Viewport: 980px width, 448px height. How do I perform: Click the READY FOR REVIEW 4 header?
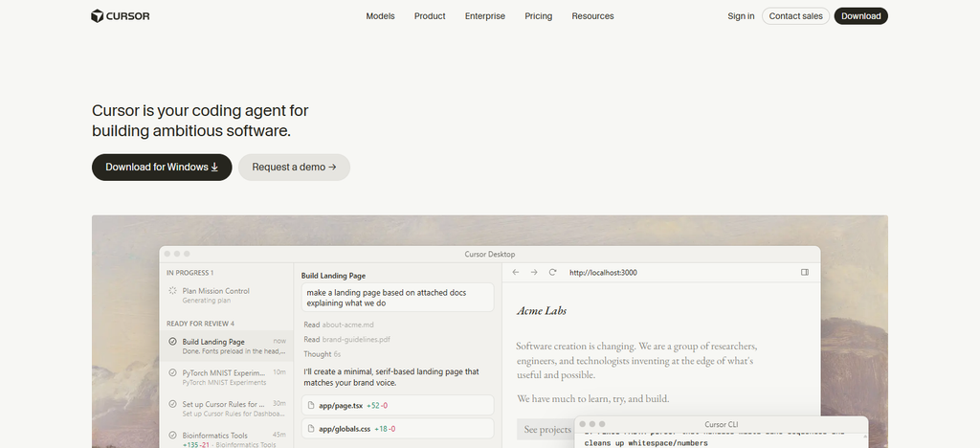[x=200, y=324]
